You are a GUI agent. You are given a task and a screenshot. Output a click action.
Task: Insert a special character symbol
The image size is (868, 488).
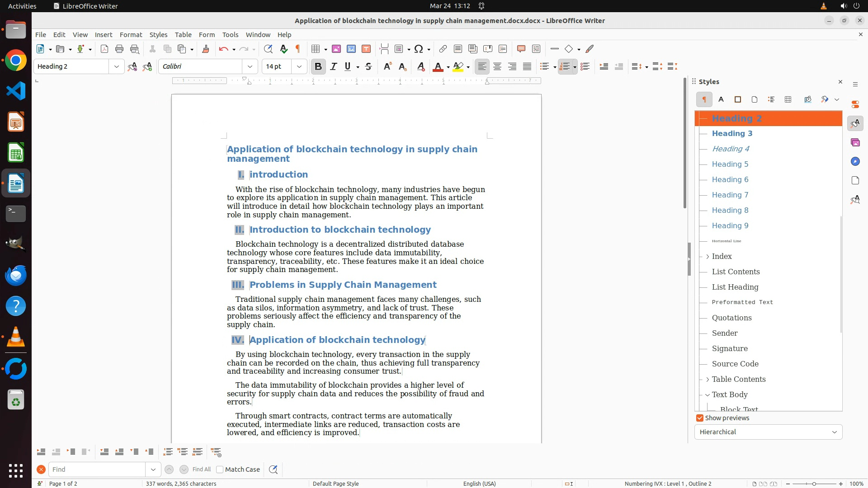coord(419,49)
